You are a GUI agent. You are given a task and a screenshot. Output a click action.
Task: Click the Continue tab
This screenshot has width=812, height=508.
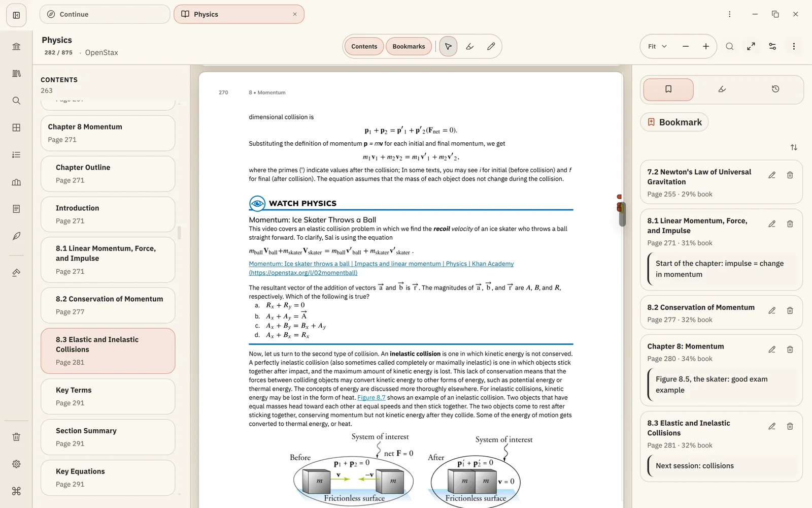click(x=105, y=14)
